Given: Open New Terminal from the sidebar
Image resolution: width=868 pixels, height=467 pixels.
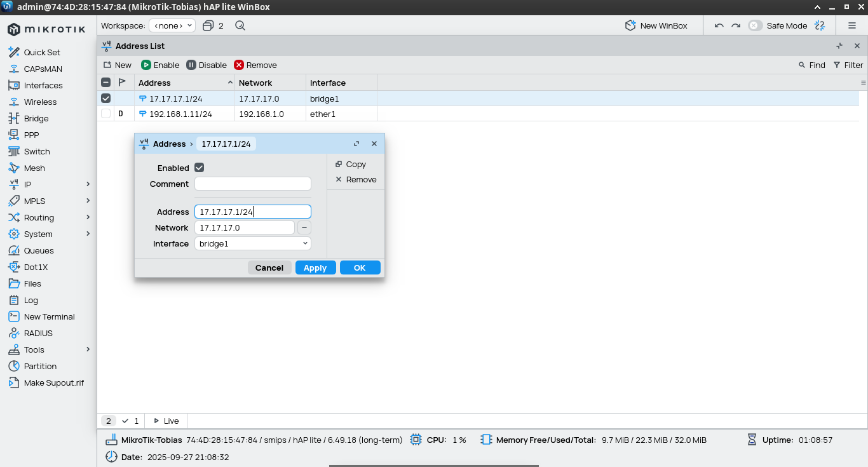Looking at the screenshot, I should tap(49, 316).
